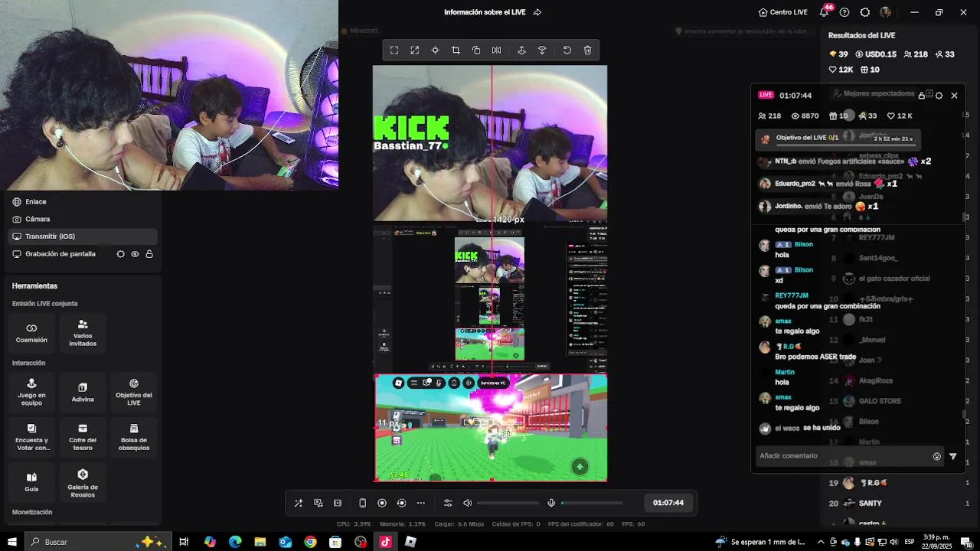Fit the source to screen in canvas toolbar

coord(394,51)
